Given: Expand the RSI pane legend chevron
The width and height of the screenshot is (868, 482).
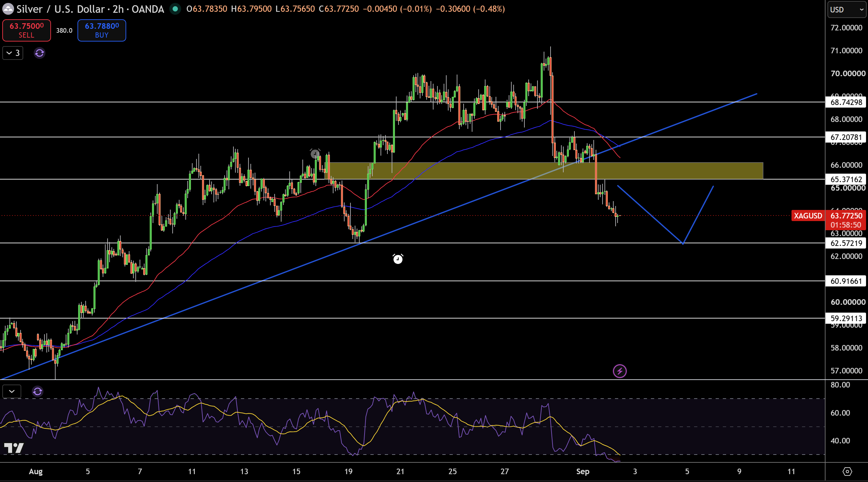Looking at the screenshot, I should tap(12, 391).
